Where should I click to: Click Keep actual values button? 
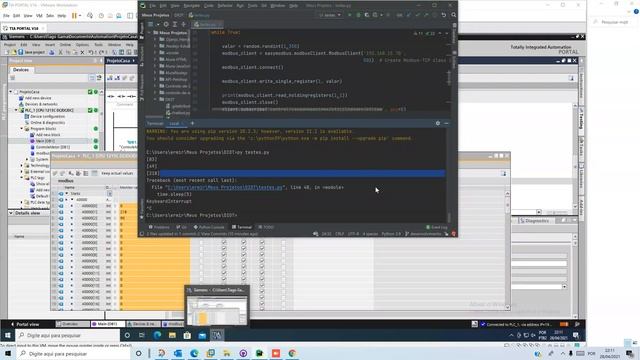[x=117, y=173]
